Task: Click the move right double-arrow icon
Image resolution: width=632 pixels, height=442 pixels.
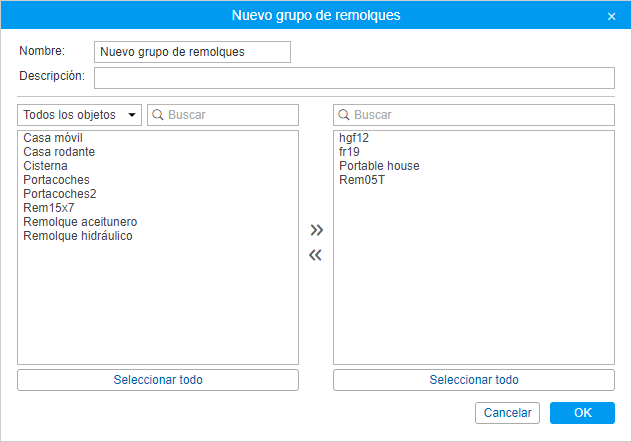Action: click(316, 230)
